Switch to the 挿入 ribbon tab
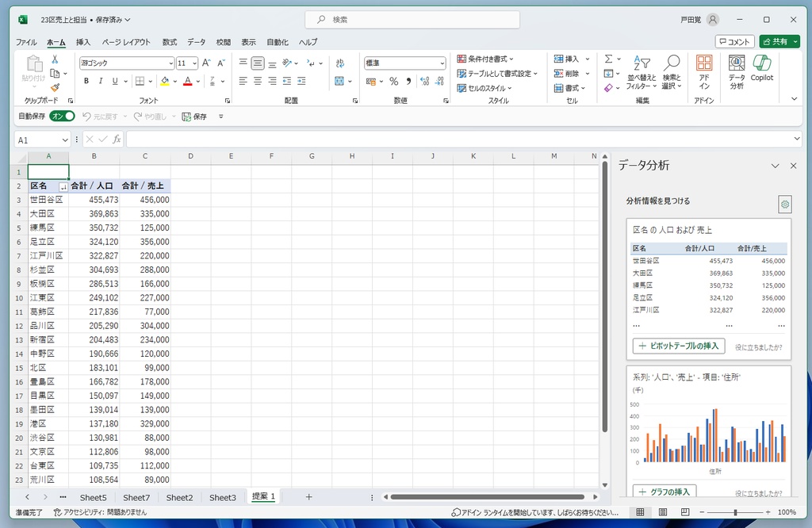The image size is (812, 528). [82, 43]
